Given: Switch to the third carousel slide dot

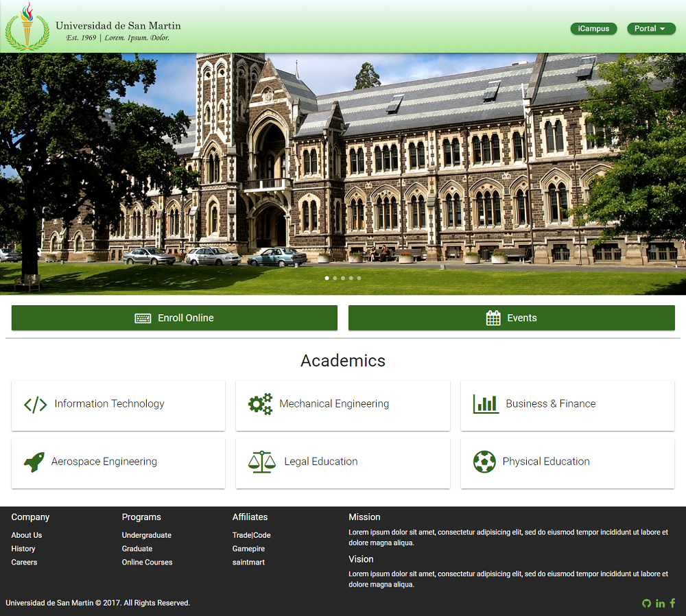Looking at the screenshot, I should click(343, 278).
